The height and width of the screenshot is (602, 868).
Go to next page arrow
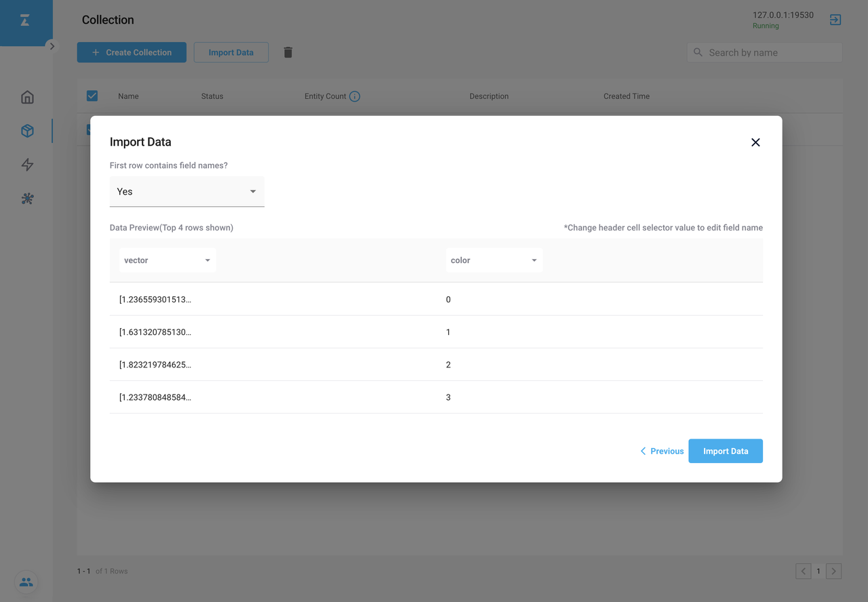(834, 571)
